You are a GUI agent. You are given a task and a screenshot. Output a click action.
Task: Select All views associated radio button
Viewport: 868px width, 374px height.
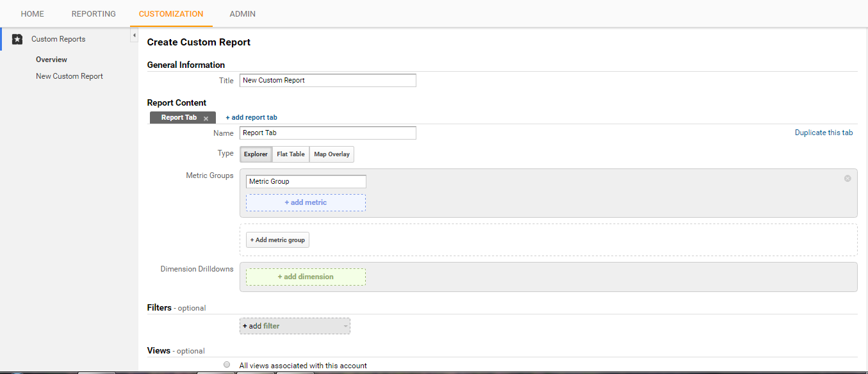pyautogui.click(x=227, y=364)
